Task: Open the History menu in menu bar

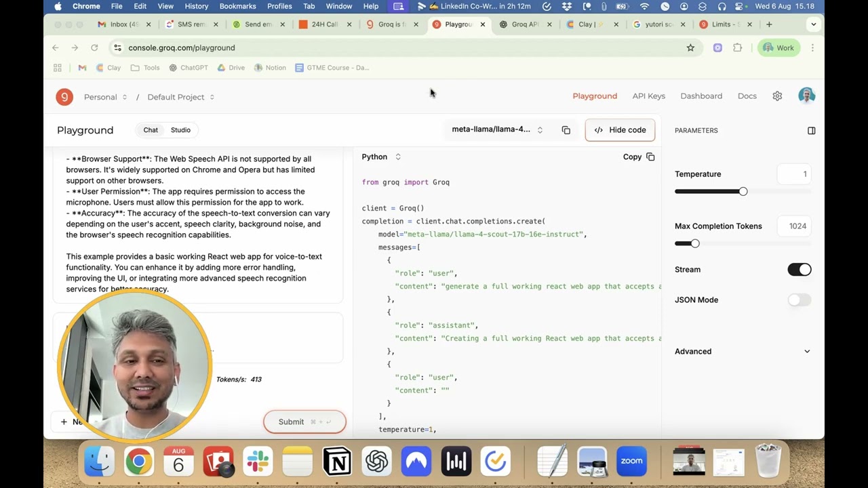Action: click(197, 6)
